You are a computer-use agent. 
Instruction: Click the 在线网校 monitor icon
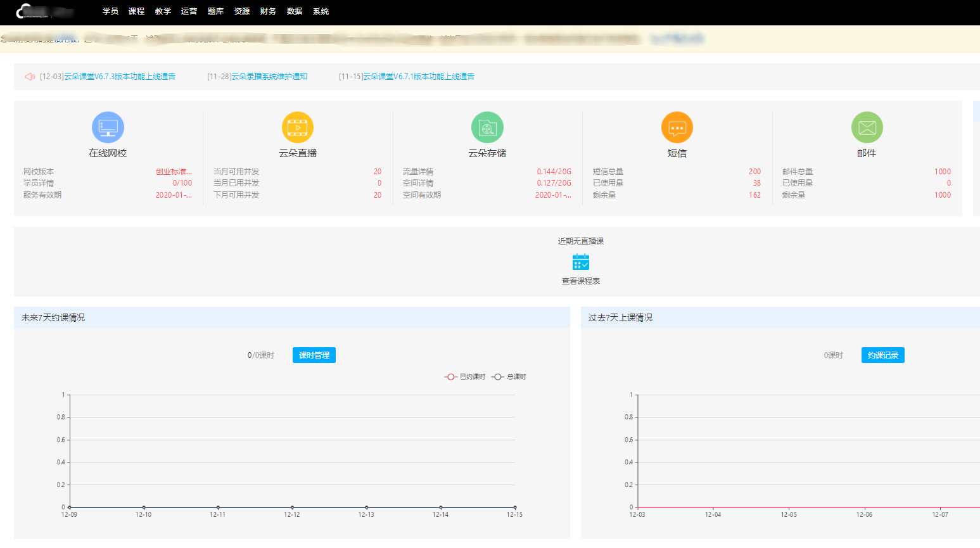108,127
